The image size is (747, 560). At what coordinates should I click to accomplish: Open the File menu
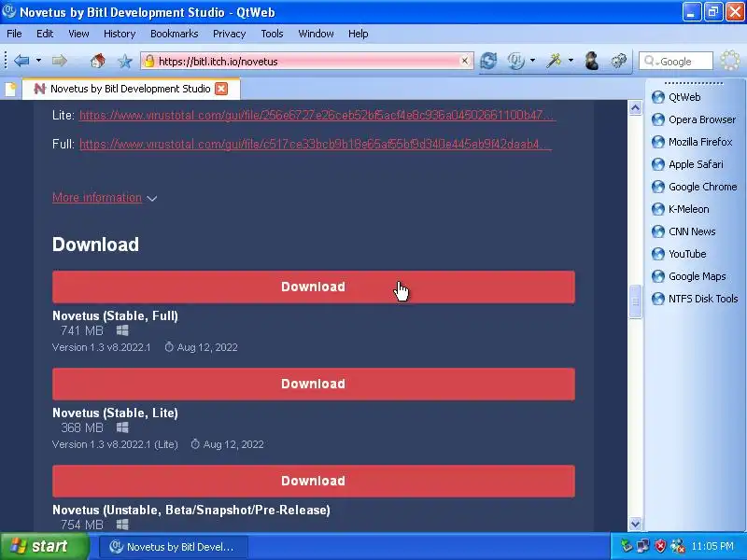click(x=14, y=34)
